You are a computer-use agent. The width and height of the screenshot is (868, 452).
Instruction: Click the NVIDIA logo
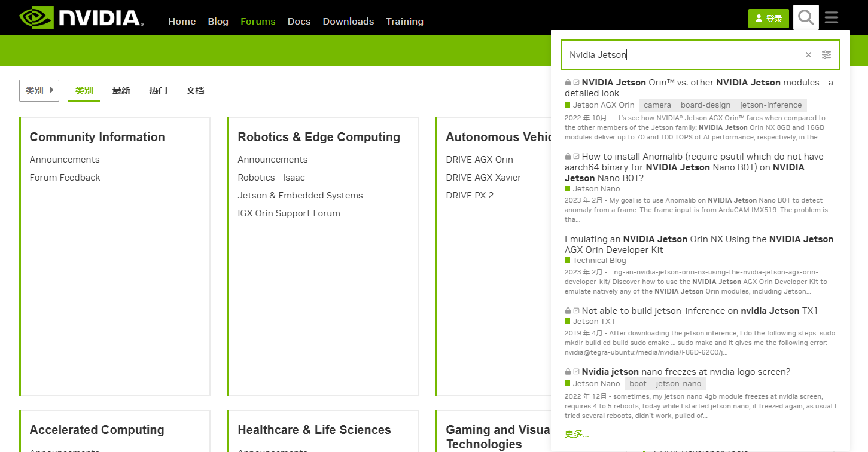tap(81, 17)
